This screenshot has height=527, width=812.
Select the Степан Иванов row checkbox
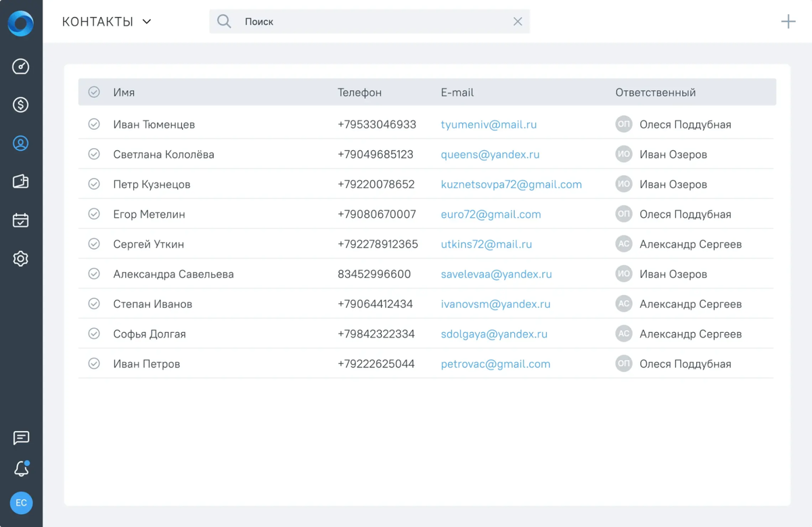pos(94,304)
